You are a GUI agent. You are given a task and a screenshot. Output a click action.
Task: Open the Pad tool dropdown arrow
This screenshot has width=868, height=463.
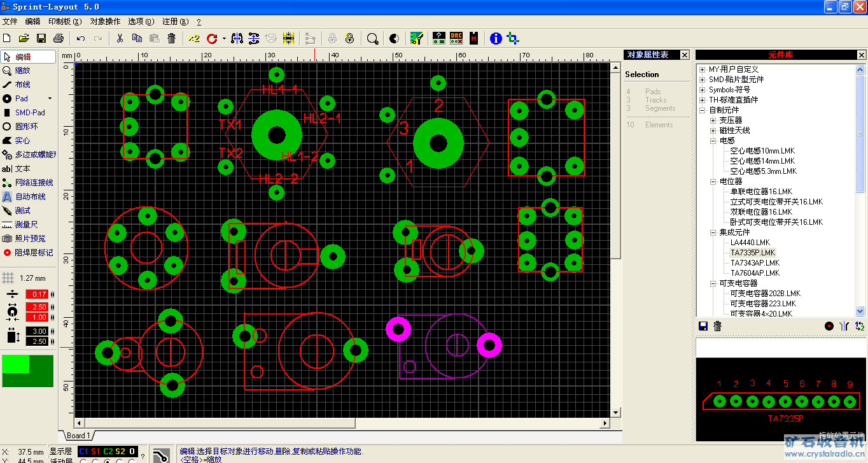coord(50,99)
